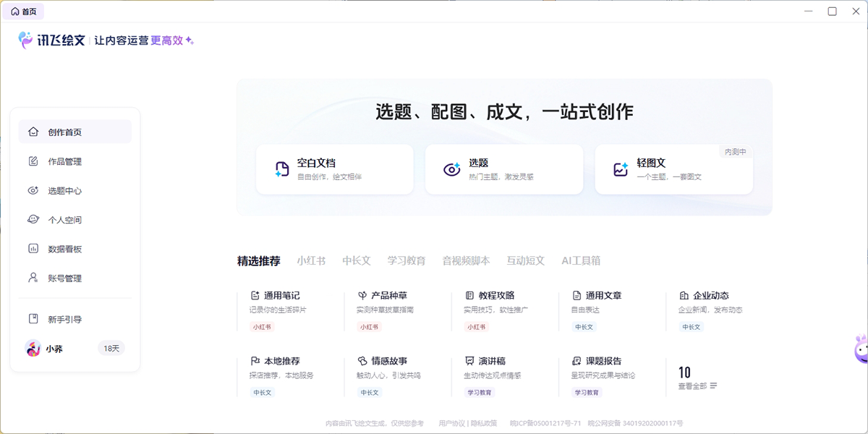Switch to the AI工具箱 tab
The width and height of the screenshot is (868, 434).
581,260
